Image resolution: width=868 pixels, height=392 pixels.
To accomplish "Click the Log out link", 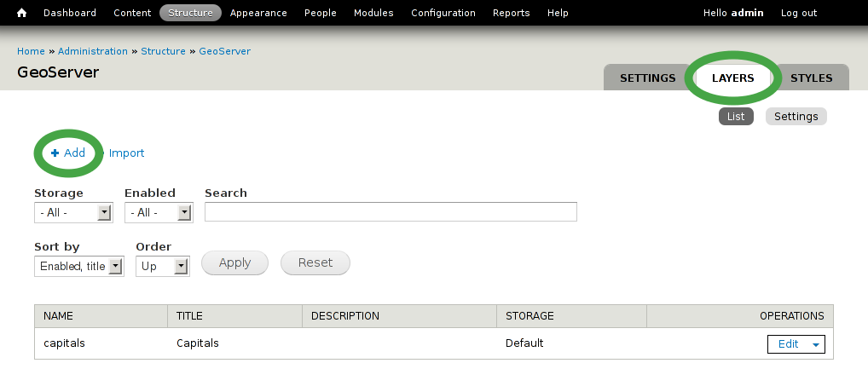I will click(799, 13).
